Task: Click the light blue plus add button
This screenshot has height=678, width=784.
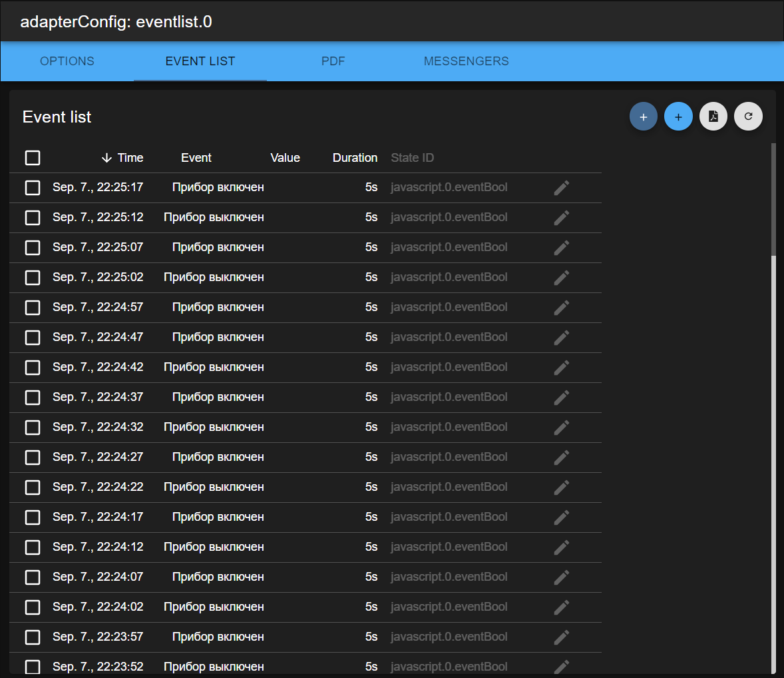Action: click(x=678, y=117)
